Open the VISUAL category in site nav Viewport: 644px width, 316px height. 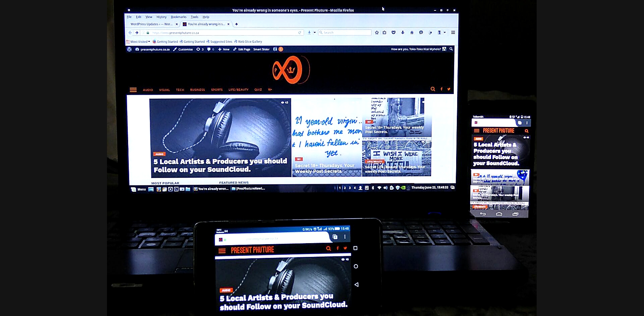pyautogui.click(x=164, y=90)
